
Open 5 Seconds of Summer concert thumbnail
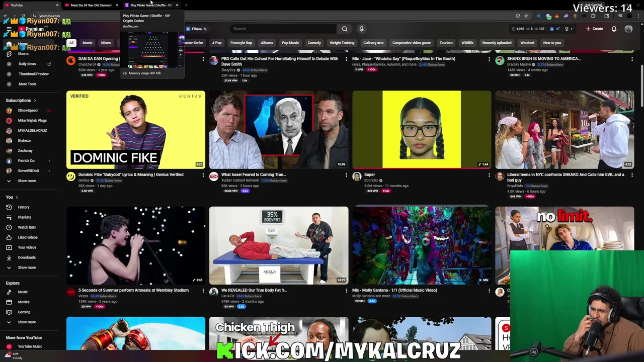(x=136, y=245)
